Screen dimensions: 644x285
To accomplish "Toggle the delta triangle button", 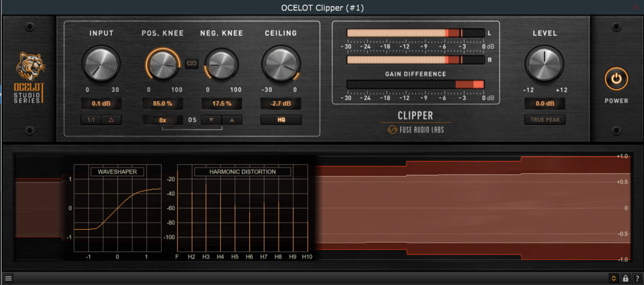I will [x=111, y=120].
